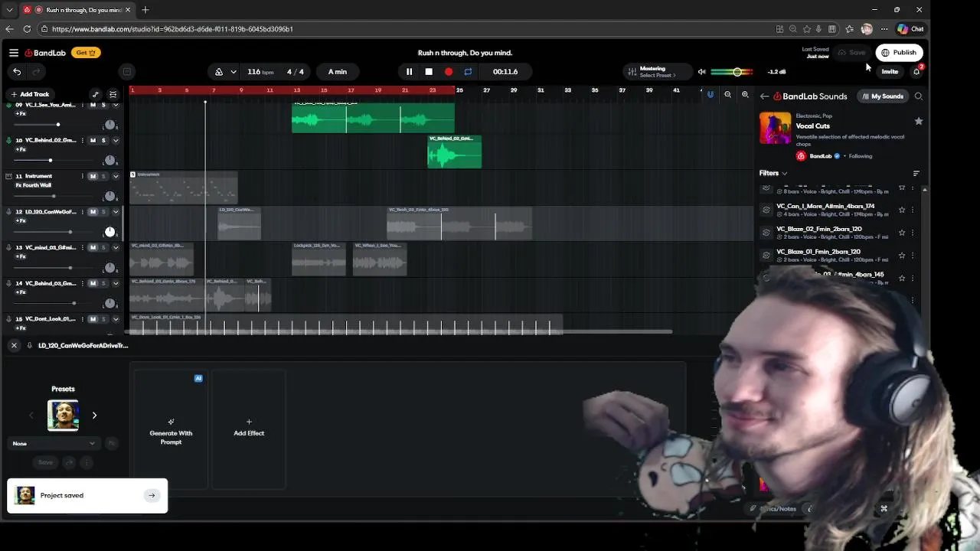980x551 pixels.
Task: Mute track 14 VC_Behind_03
Action: pyautogui.click(x=93, y=283)
